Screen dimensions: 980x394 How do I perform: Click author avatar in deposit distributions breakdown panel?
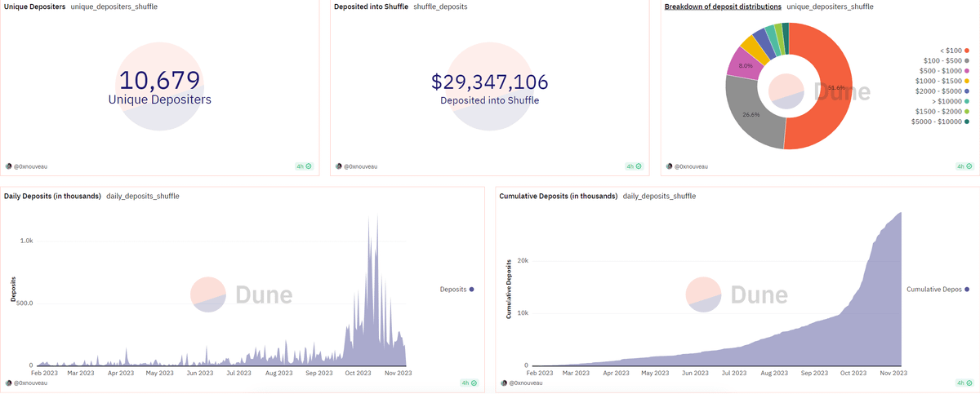coord(669,166)
